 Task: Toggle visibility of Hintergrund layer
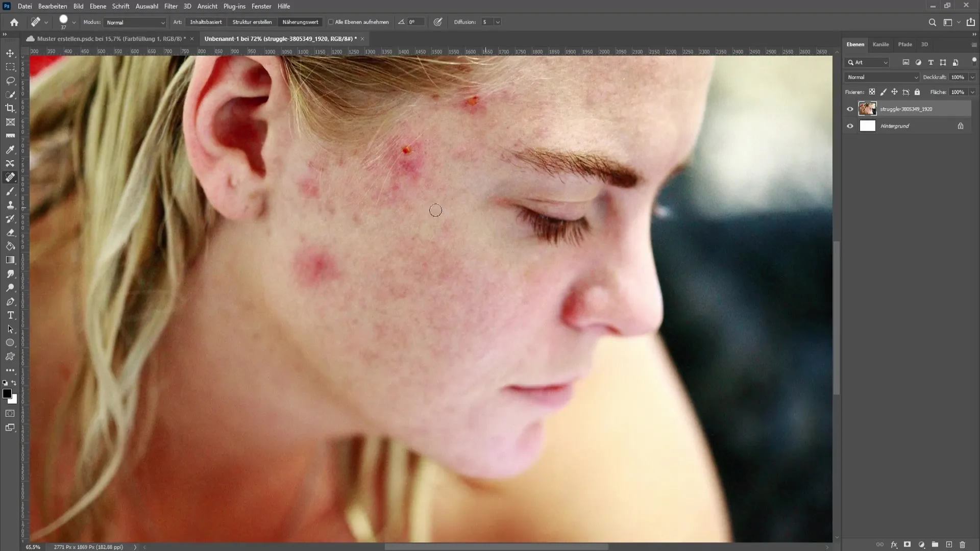(x=850, y=126)
